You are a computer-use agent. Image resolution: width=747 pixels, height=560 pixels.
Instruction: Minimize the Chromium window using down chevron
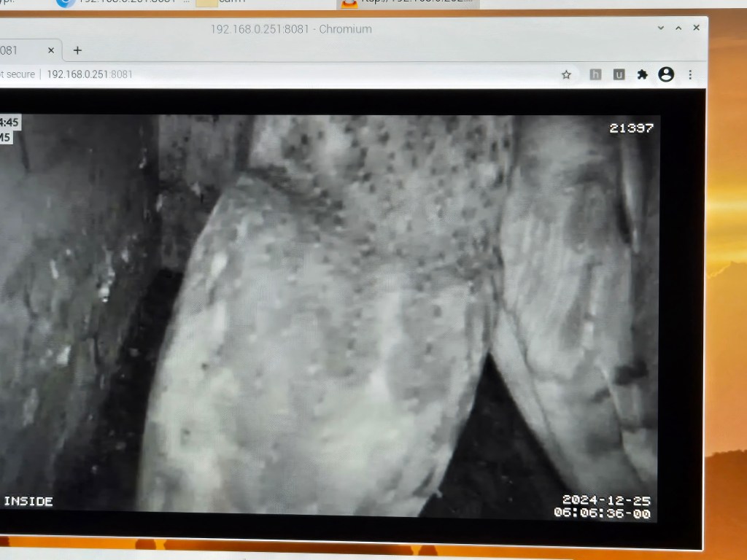pyautogui.click(x=661, y=28)
